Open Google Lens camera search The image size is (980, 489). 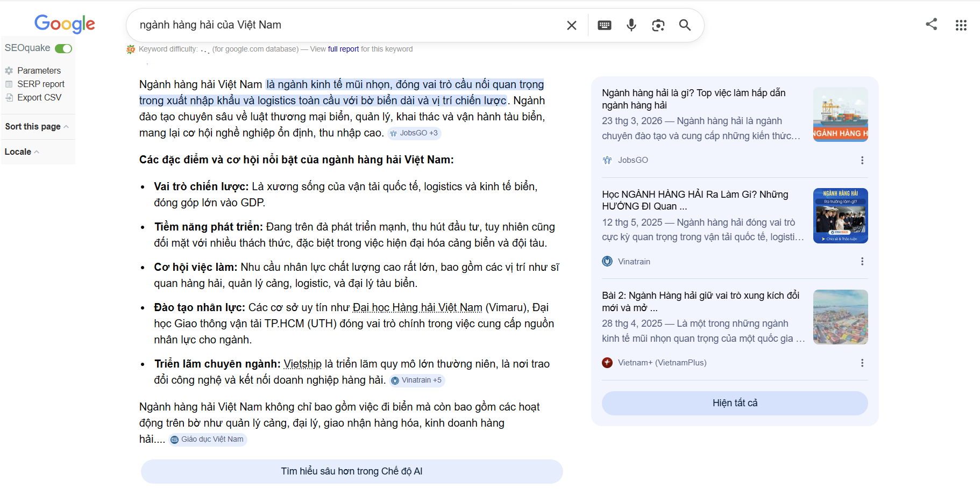click(658, 25)
